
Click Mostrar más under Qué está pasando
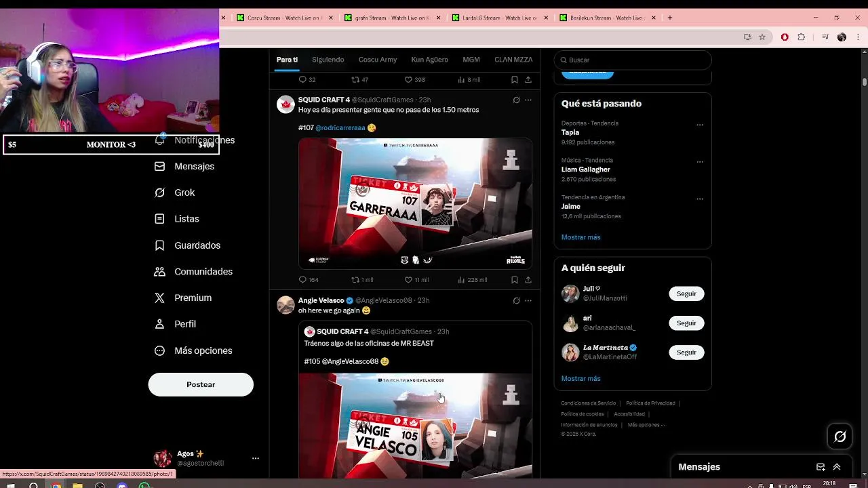click(580, 237)
